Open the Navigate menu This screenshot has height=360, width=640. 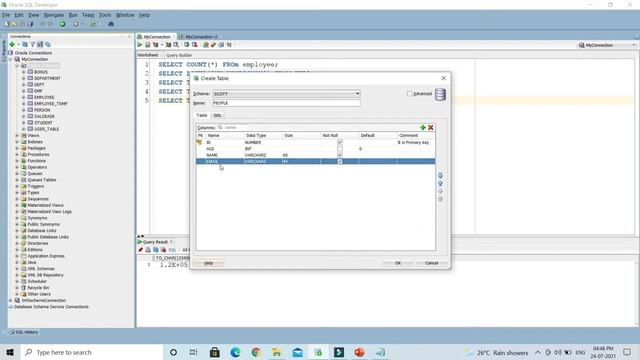pos(54,15)
